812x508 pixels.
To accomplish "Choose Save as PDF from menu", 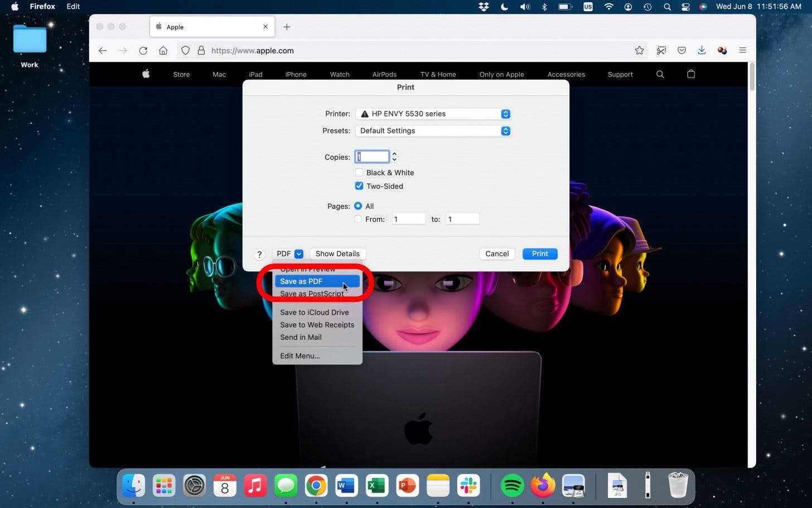I will pos(317,281).
